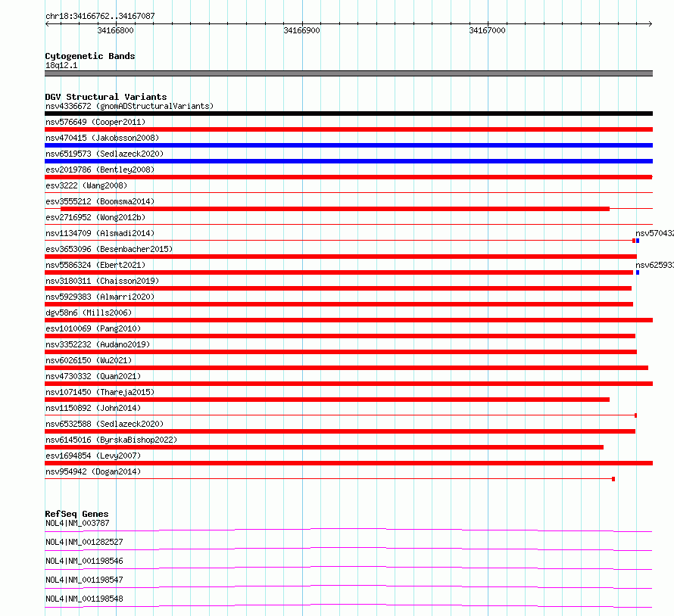674x616 pixels.
Task: Open the RefSeq Genes track heading
Action: 76,514
